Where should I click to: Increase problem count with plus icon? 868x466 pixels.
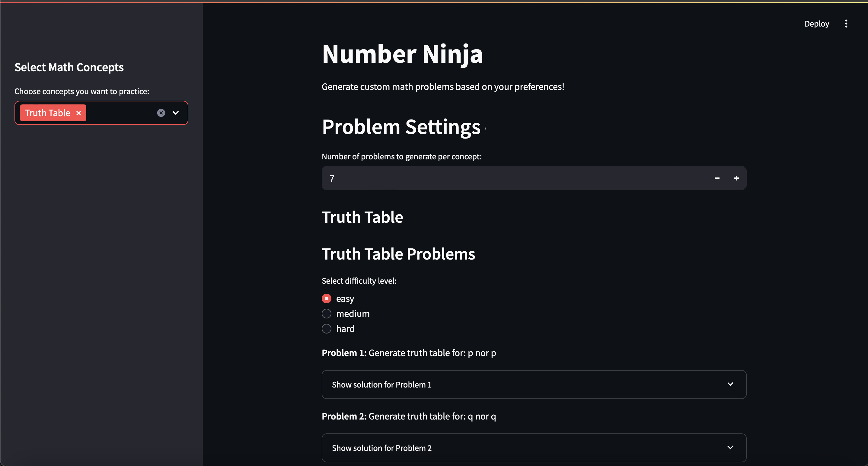coord(736,178)
